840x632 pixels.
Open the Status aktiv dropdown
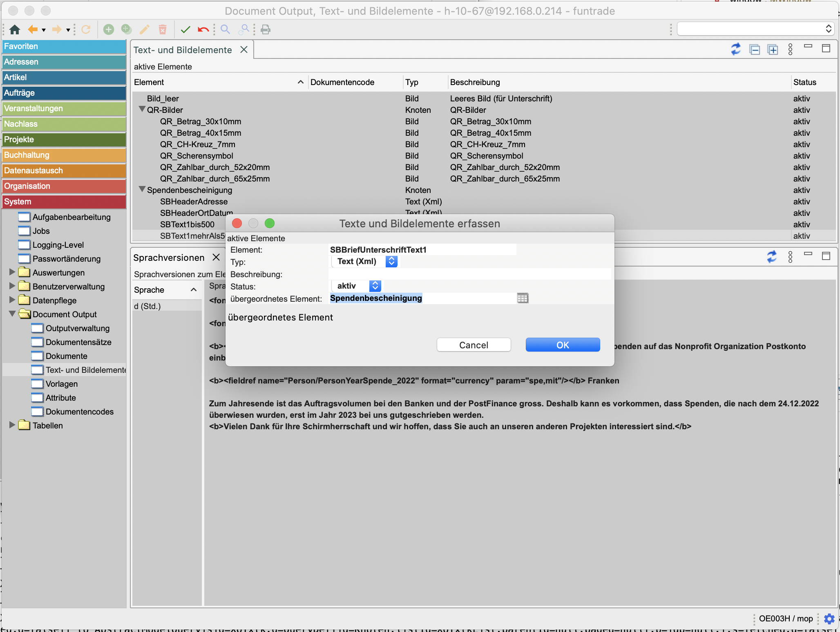coord(375,286)
